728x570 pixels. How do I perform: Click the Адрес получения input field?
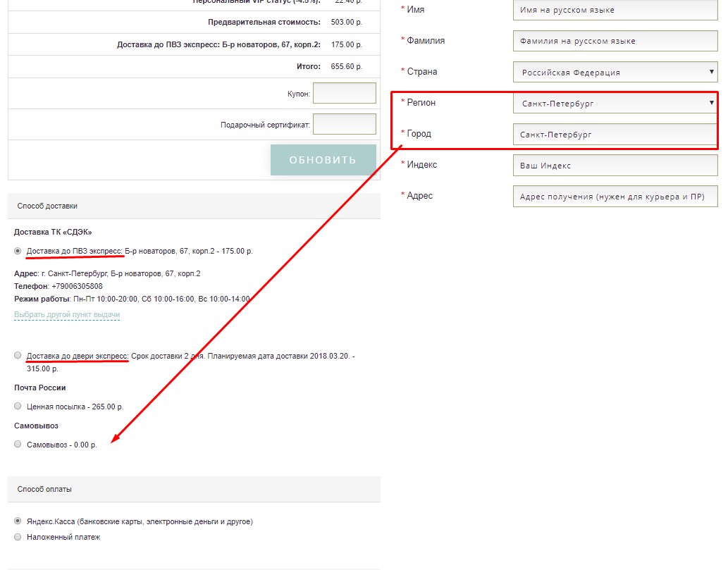pyautogui.click(x=615, y=197)
